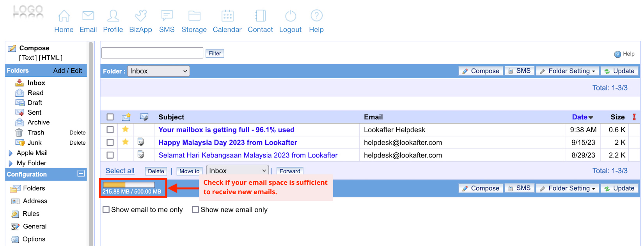Screen dimensions: 644x246
Task: Expand the Apple Mail folder
Action: tap(11, 153)
